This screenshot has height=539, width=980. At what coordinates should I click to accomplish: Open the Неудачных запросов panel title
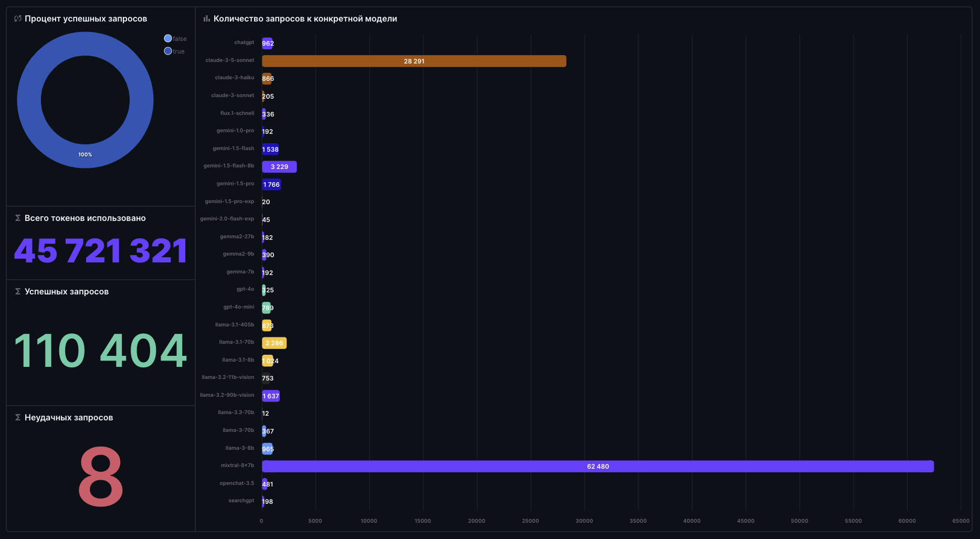pyautogui.click(x=69, y=417)
